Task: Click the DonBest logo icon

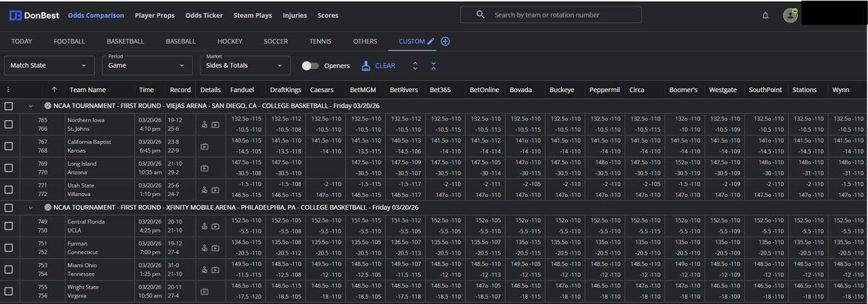Action: click(x=15, y=15)
